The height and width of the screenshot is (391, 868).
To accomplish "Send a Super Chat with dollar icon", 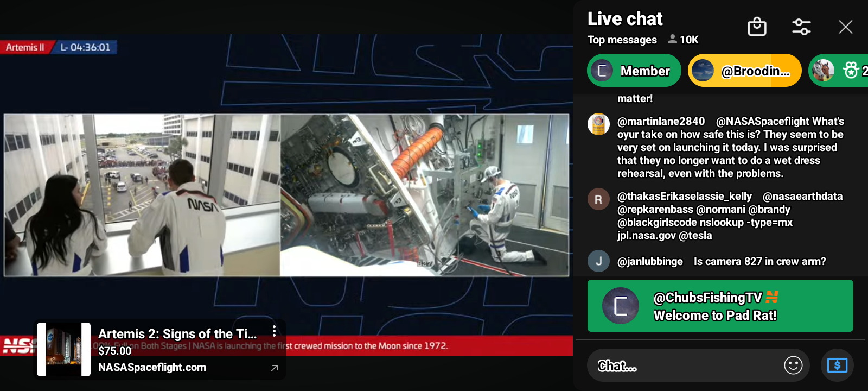I will tap(837, 365).
